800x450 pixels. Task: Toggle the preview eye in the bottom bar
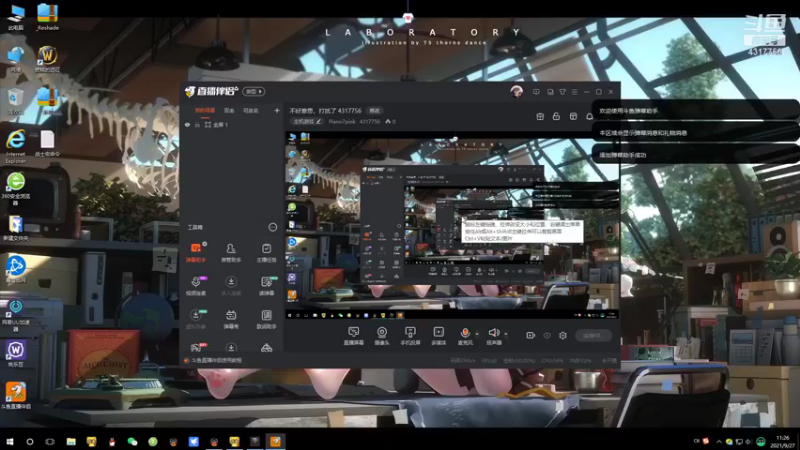click(546, 335)
